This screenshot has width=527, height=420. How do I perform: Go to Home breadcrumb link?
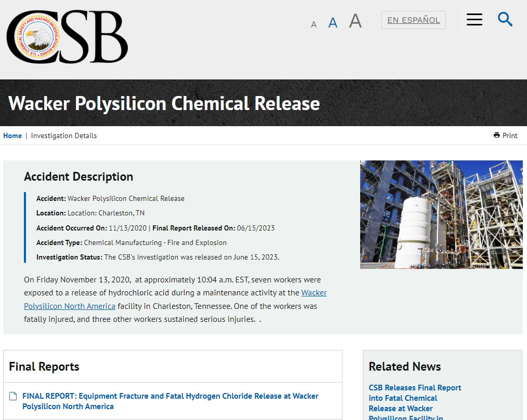12,136
